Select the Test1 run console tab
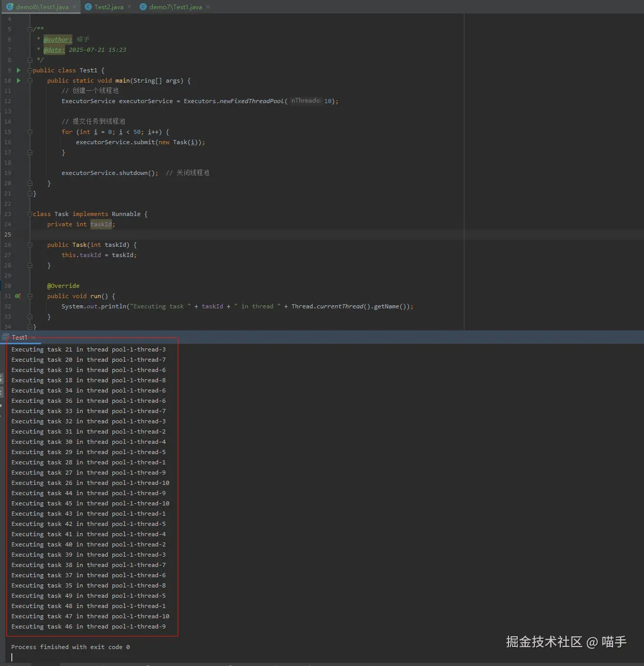Viewport: 644px width, 666px height. 19,337
